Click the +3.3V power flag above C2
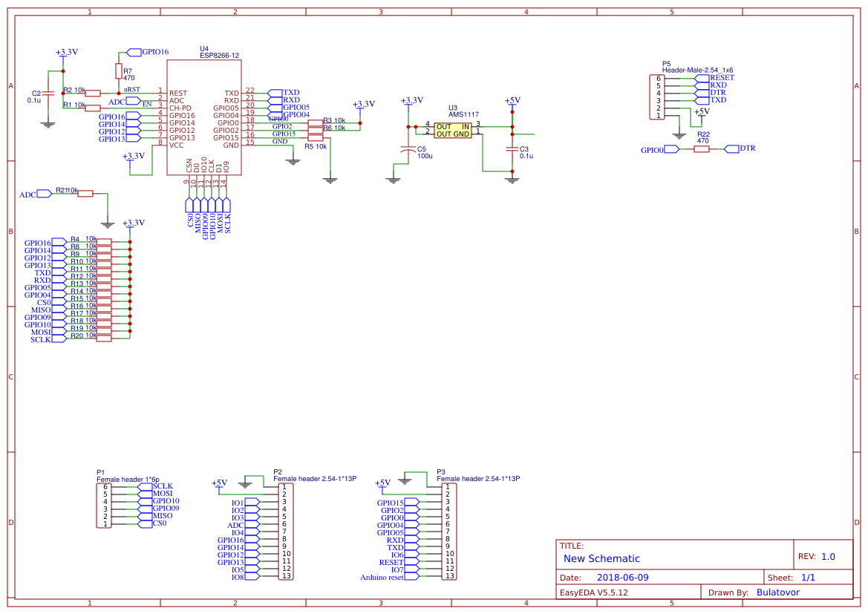 pos(65,53)
